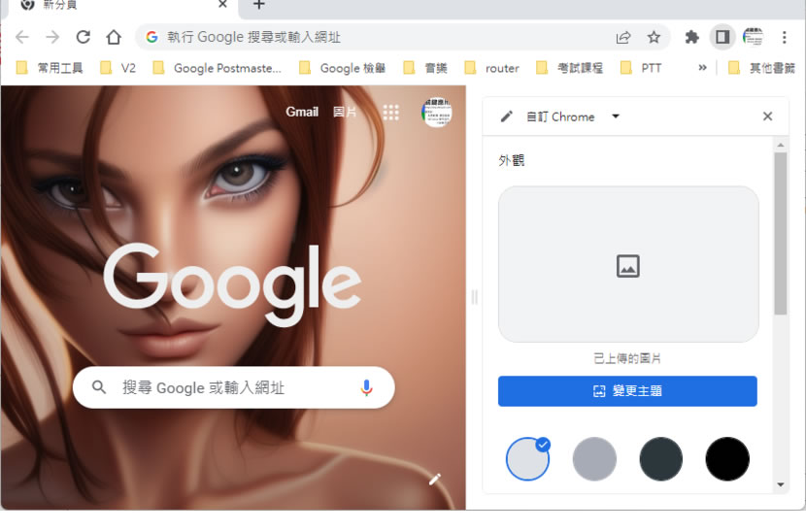806x532 pixels.
Task: Go back with the browser back arrow
Action: pyautogui.click(x=22, y=37)
